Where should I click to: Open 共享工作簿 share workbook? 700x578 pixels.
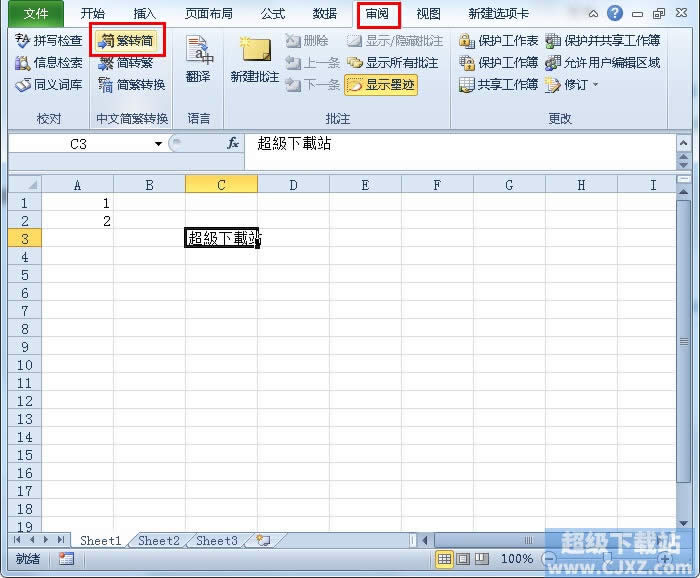coord(467,85)
